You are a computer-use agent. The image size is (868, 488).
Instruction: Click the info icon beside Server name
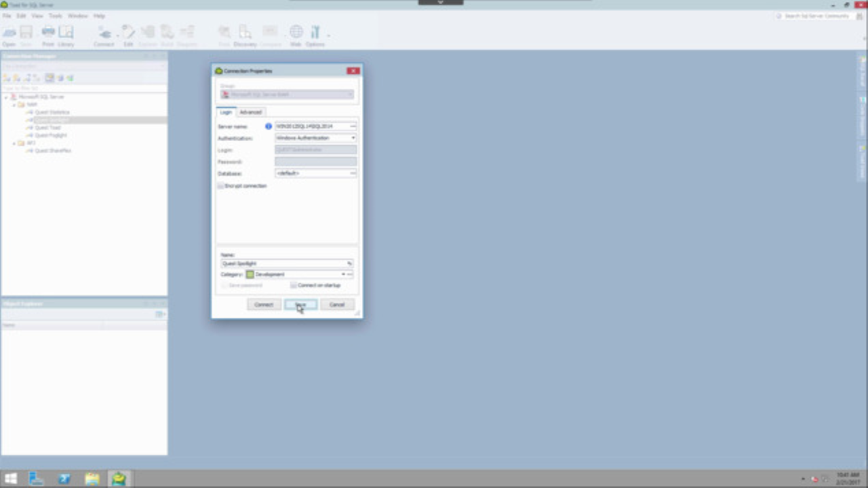(x=269, y=126)
